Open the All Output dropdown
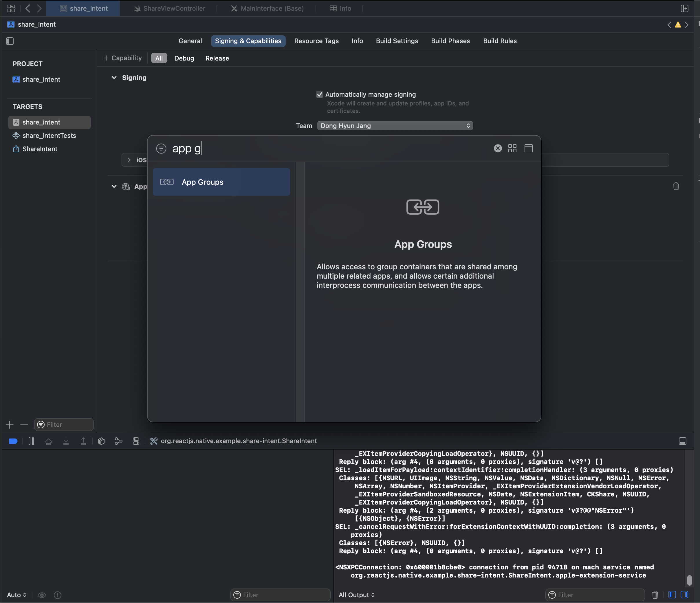 356,595
